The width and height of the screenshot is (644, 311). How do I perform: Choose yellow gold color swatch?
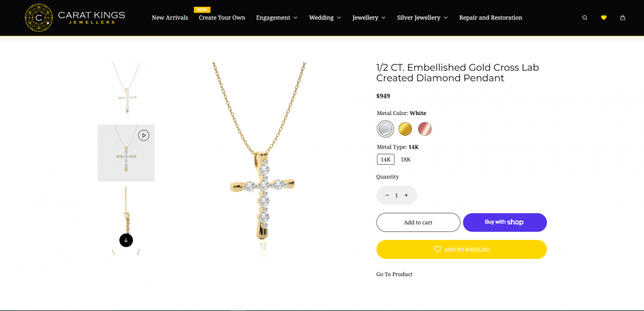[405, 129]
